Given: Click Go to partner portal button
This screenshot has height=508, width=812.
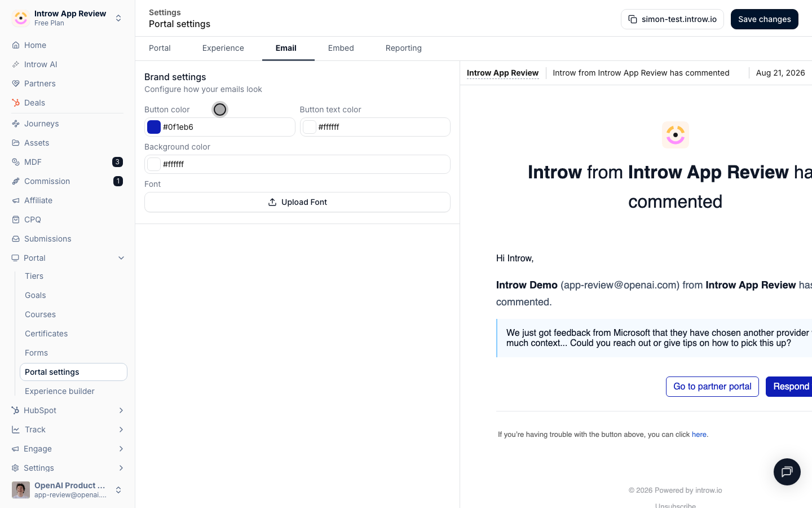Looking at the screenshot, I should (x=712, y=387).
